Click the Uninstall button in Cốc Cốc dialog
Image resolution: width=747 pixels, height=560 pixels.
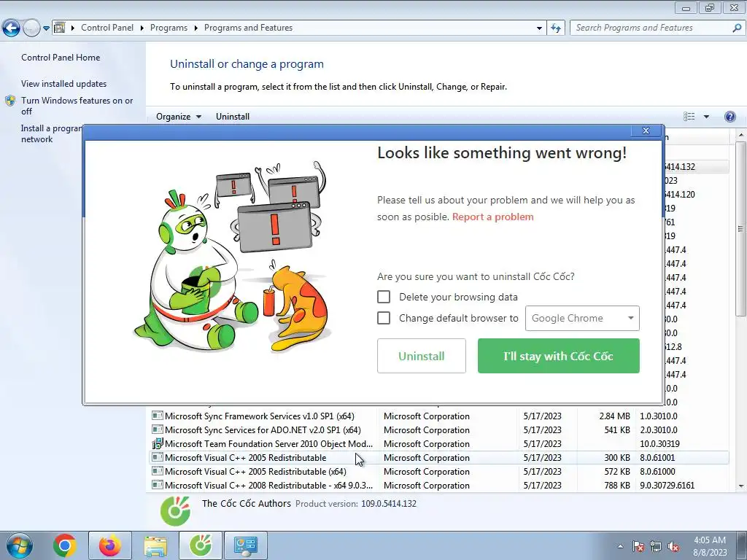[x=421, y=356]
